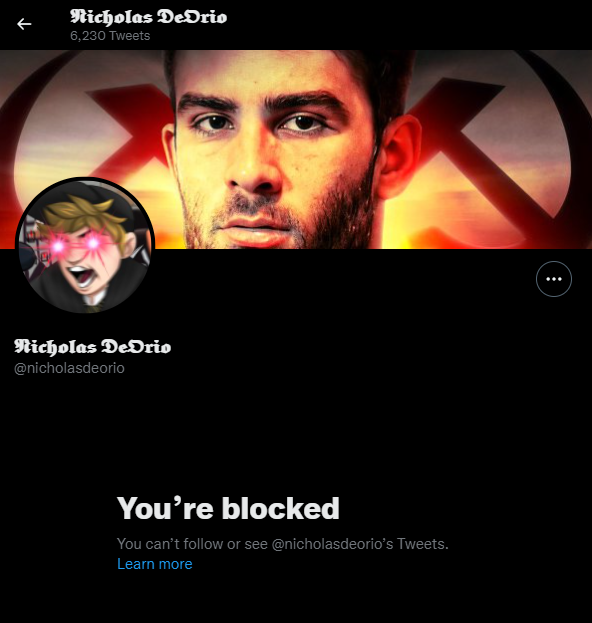
Task: Click the gothic display name below avatar
Action: point(93,346)
